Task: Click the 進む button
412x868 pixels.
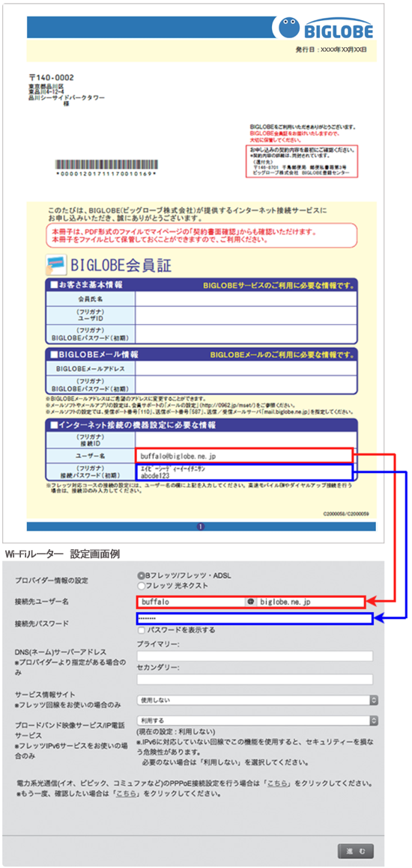Action: pyautogui.click(x=355, y=850)
